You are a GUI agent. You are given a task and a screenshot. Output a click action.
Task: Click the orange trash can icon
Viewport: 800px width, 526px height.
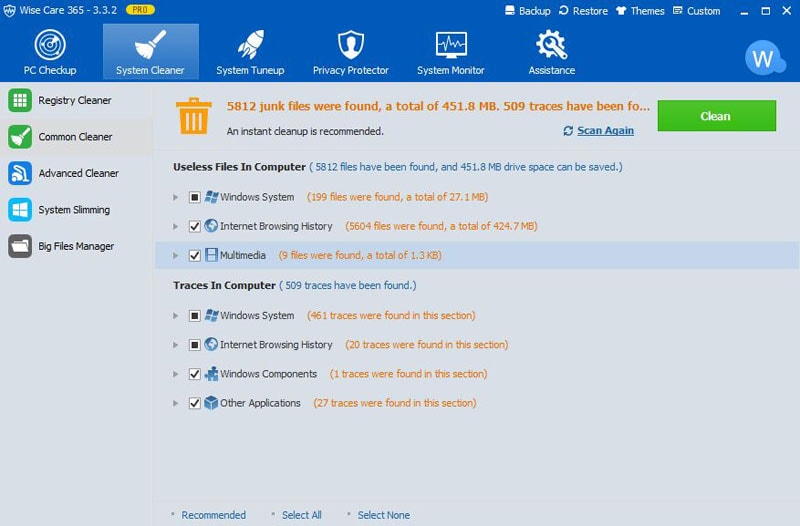point(193,116)
